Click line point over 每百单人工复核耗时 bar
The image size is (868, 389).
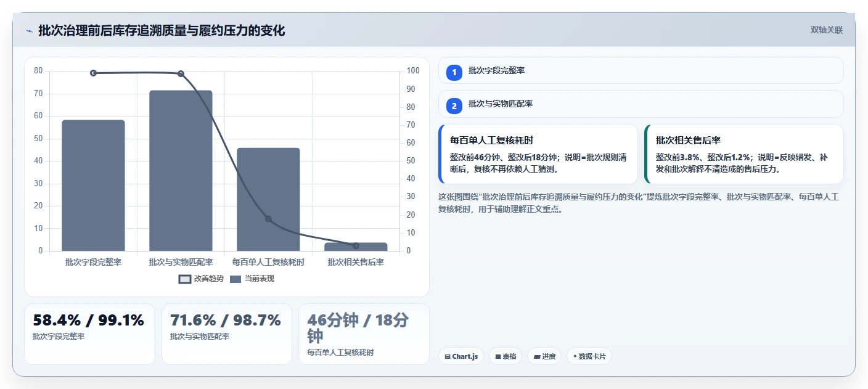pyautogui.click(x=268, y=219)
